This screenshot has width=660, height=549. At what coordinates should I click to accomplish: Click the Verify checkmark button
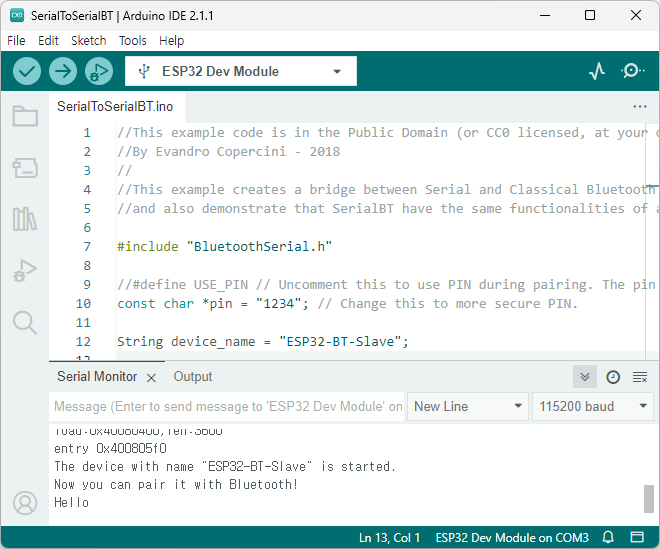click(x=27, y=71)
